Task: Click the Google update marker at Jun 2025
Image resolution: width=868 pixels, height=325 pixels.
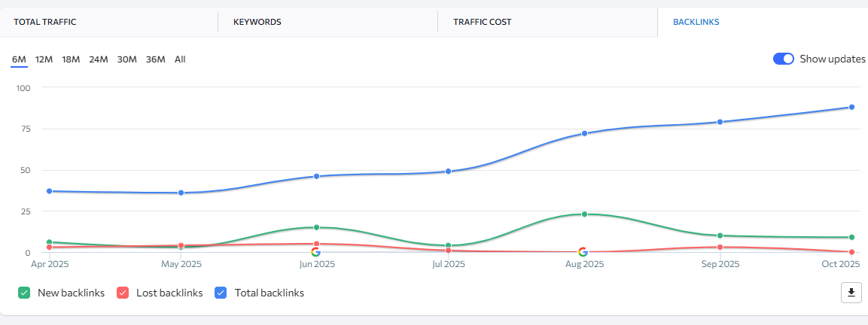Action: coord(315,252)
